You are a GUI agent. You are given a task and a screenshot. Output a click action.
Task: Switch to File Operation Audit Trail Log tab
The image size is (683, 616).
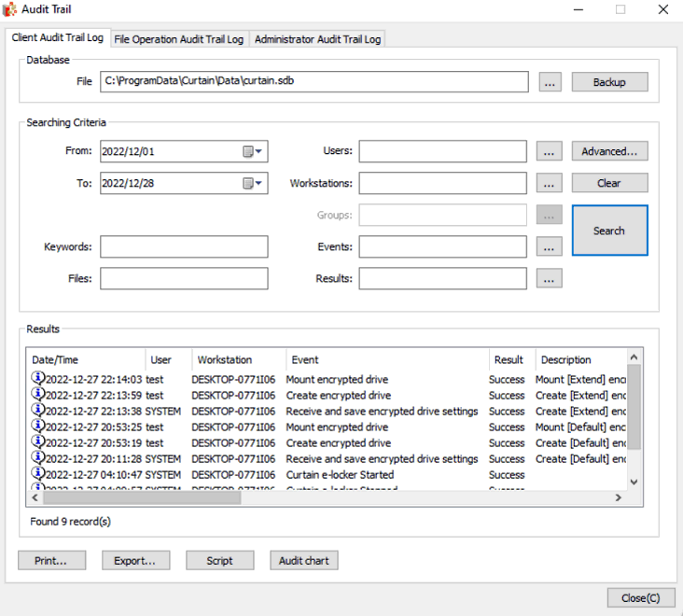tap(178, 39)
